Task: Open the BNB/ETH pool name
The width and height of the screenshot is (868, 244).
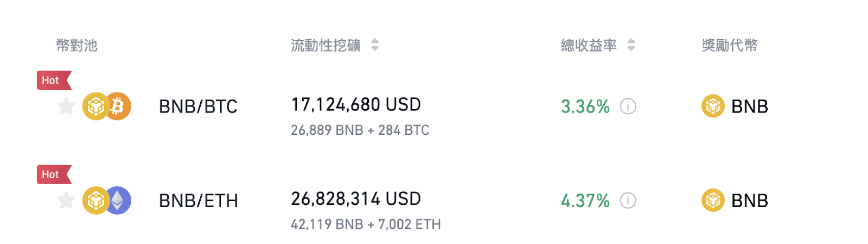Action: 199,201
